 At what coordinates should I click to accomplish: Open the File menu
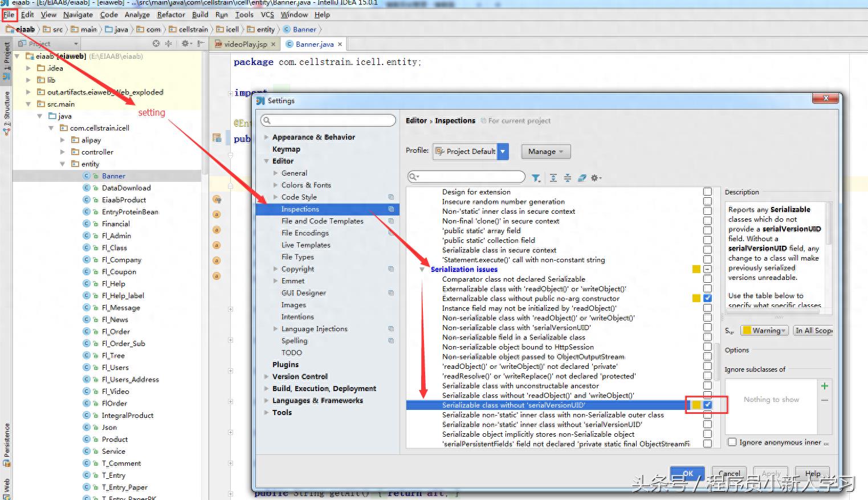click(x=9, y=15)
